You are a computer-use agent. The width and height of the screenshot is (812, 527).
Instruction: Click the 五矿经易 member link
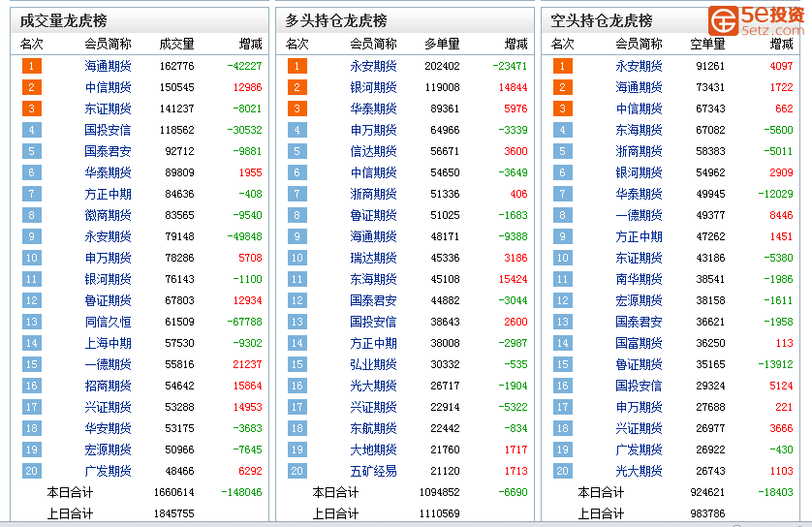pyautogui.click(x=373, y=471)
